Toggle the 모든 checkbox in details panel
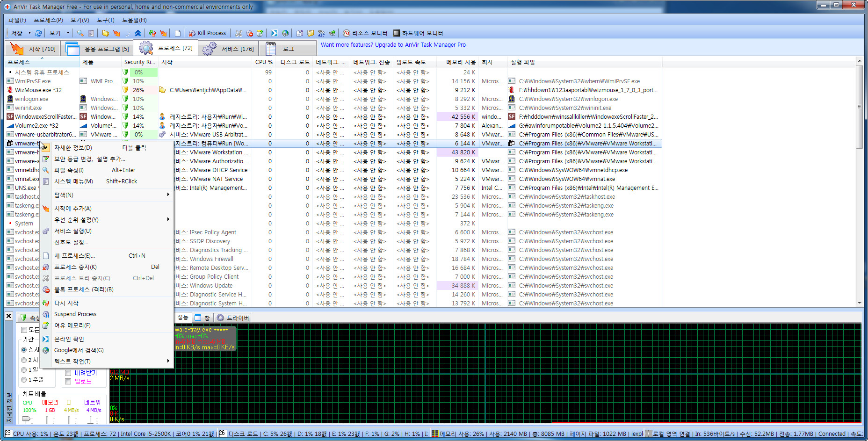This screenshot has width=868, height=441. 24,330
